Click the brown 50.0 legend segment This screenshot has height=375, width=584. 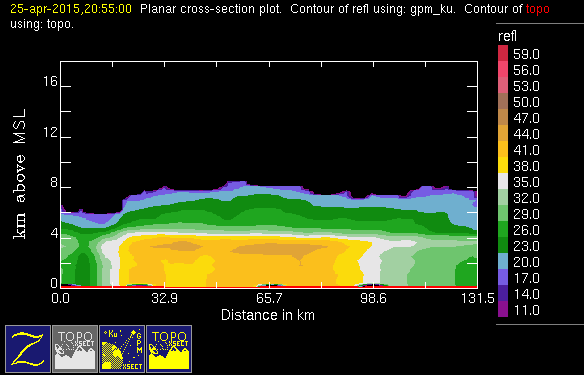(503, 101)
